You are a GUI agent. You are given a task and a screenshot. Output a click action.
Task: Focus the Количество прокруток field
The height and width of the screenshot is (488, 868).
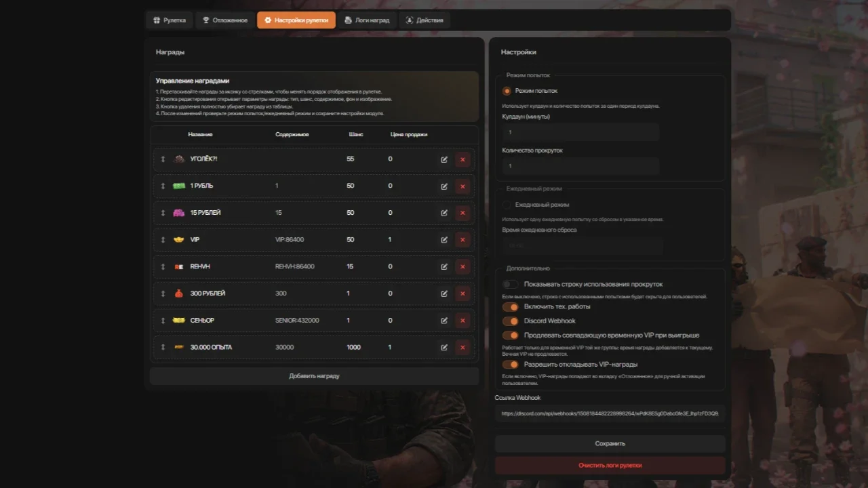tap(580, 166)
